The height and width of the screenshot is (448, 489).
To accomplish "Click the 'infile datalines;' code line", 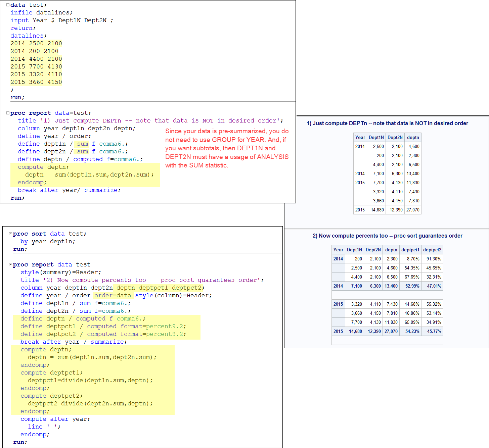I will click(x=41, y=12).
